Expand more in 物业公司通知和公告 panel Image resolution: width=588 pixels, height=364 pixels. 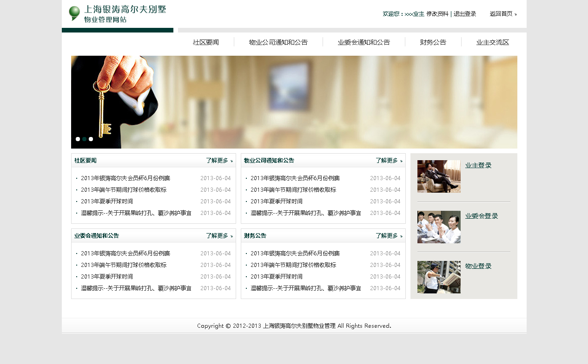pyautogui.click(x=389, y=161)
